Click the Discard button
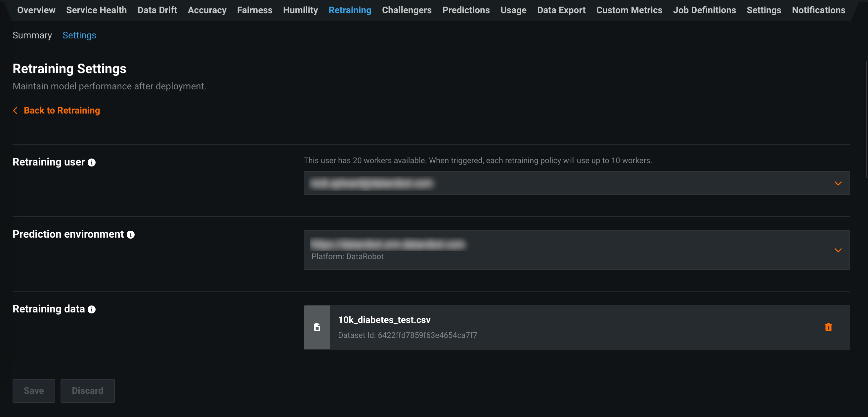This screenshot has width=868, height=417. point(87,391)
